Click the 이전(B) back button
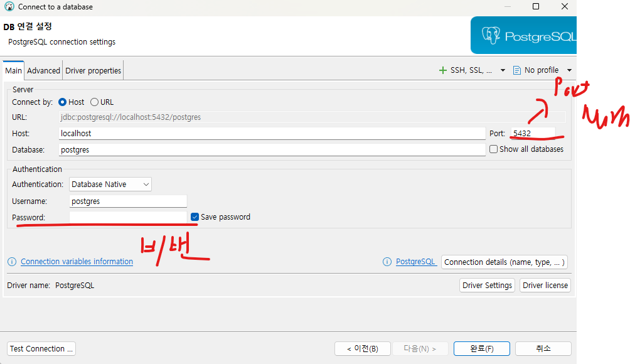 (x=363, y=349)
